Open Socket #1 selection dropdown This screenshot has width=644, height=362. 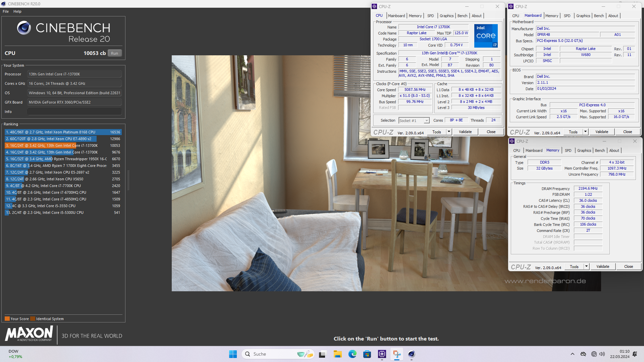coord(414,121)
